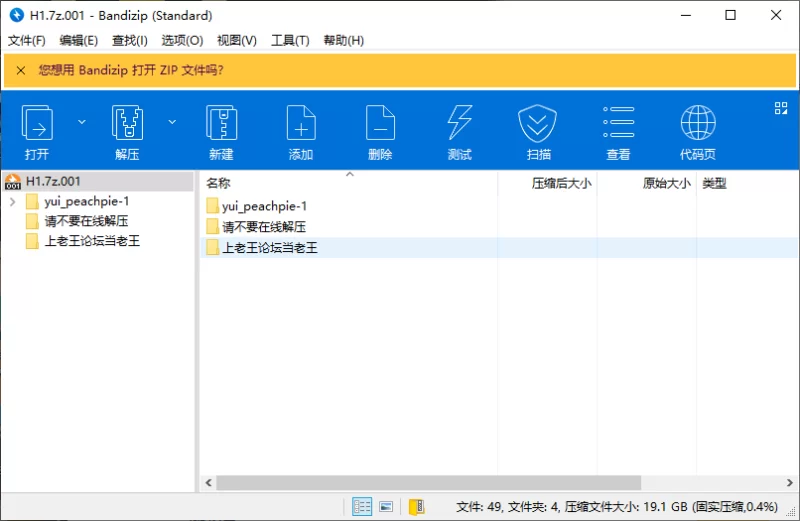Select 请不要在线解压 folder in file list
Viewport: 800px width, 521px height.
pos(263,226)
